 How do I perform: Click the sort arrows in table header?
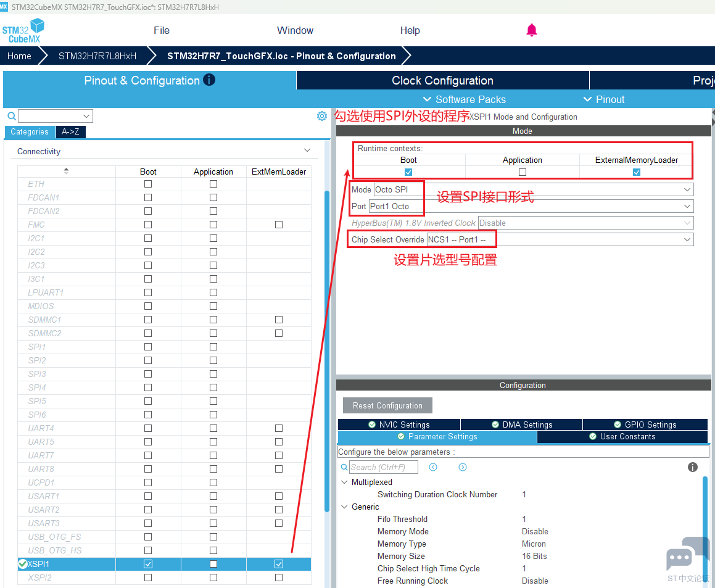pyautogui.click(x=66, y=171)
